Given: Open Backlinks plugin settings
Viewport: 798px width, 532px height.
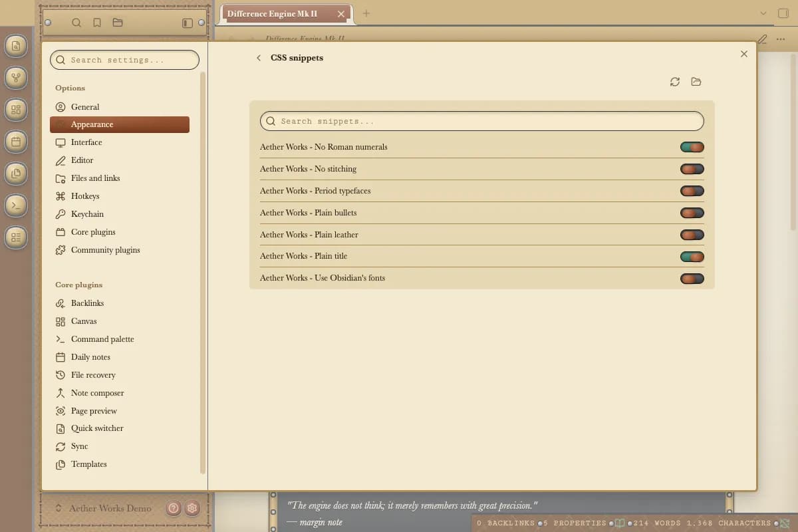Looking at the screenshot, I should coord(120,303).
